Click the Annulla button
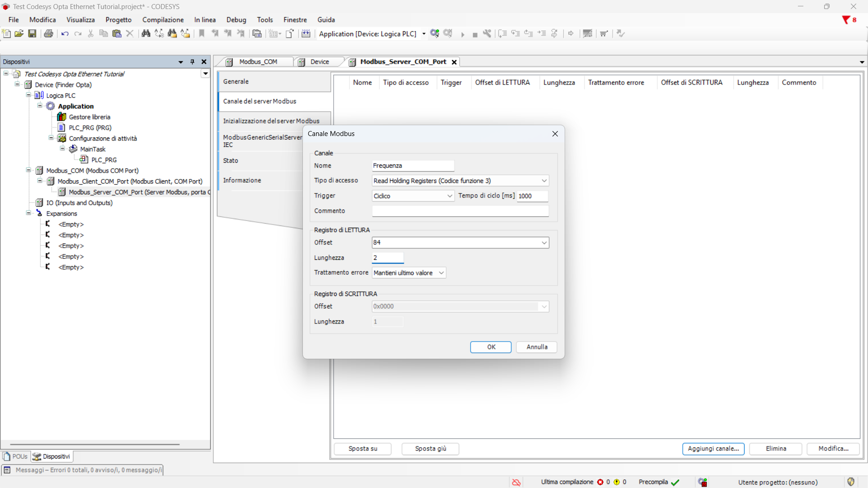This screenshot has height=488, width=868. [537, 347]
